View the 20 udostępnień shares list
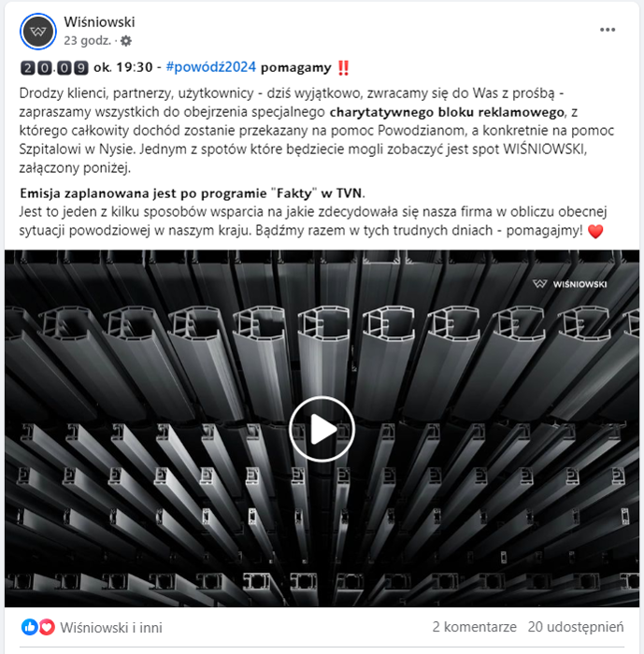The height and width of the screenshot is (654, 644). point(576,627)
